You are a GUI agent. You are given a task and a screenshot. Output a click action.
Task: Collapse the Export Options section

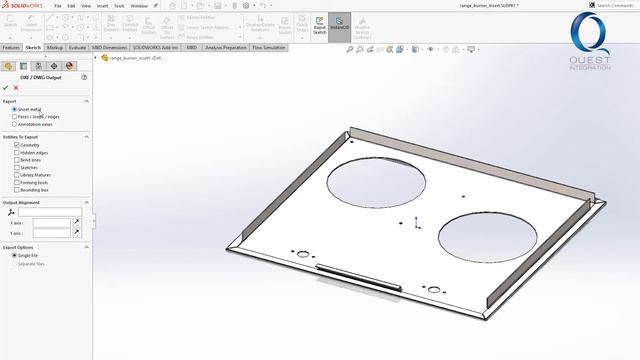[x=87, y=247]
